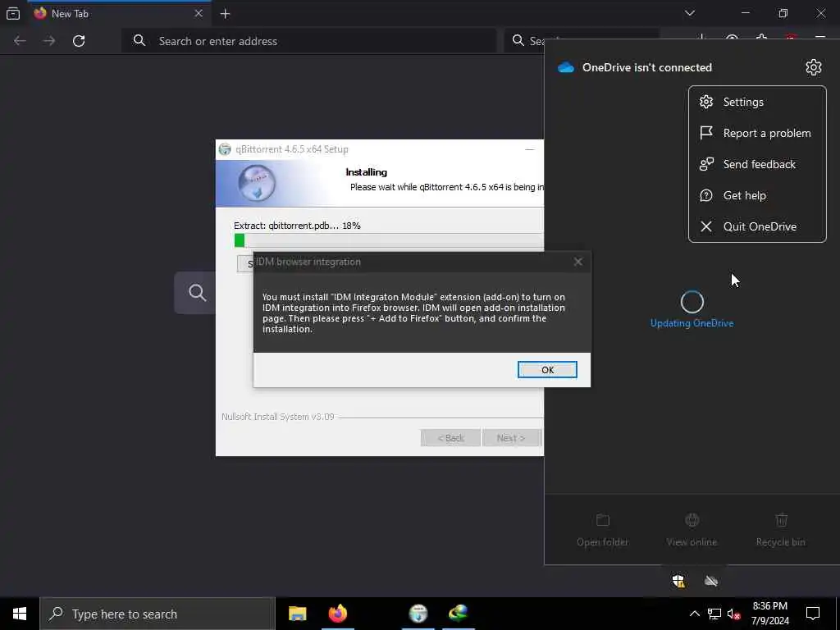Close the New Tab tab

pos(199,13)
